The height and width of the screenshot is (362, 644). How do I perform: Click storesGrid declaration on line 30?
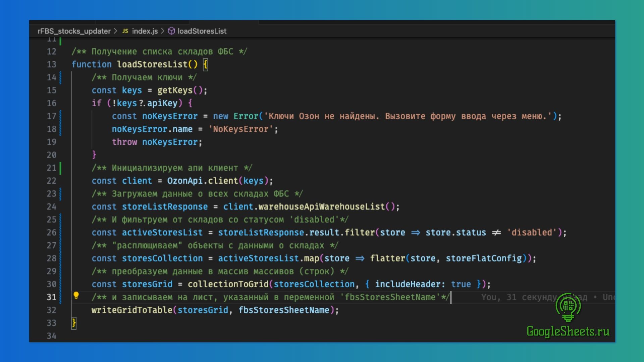pyautogui.click(x=147, y=284)
